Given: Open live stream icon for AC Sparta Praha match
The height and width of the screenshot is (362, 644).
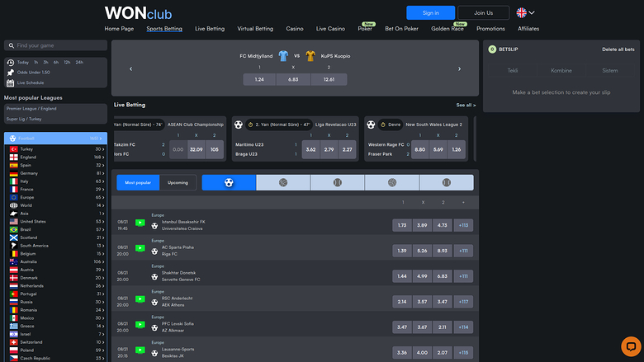Looking at the screenshot, I should tap(140, 248).
